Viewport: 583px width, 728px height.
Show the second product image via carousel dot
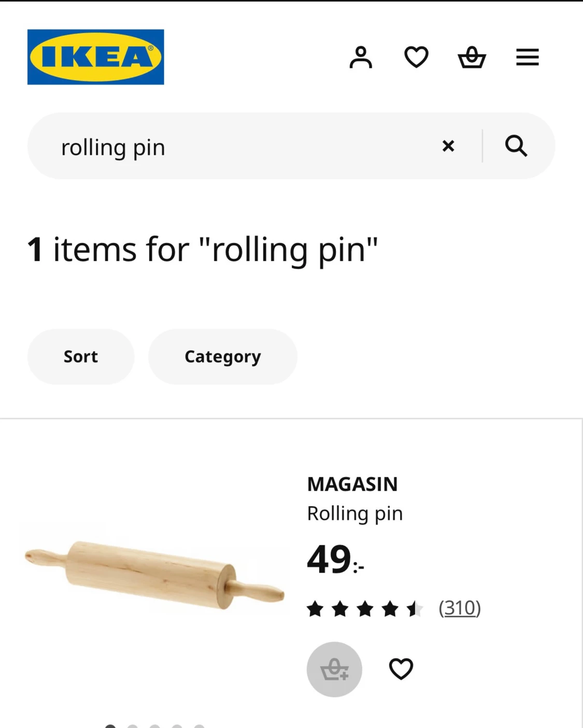(x=133, y=726)
